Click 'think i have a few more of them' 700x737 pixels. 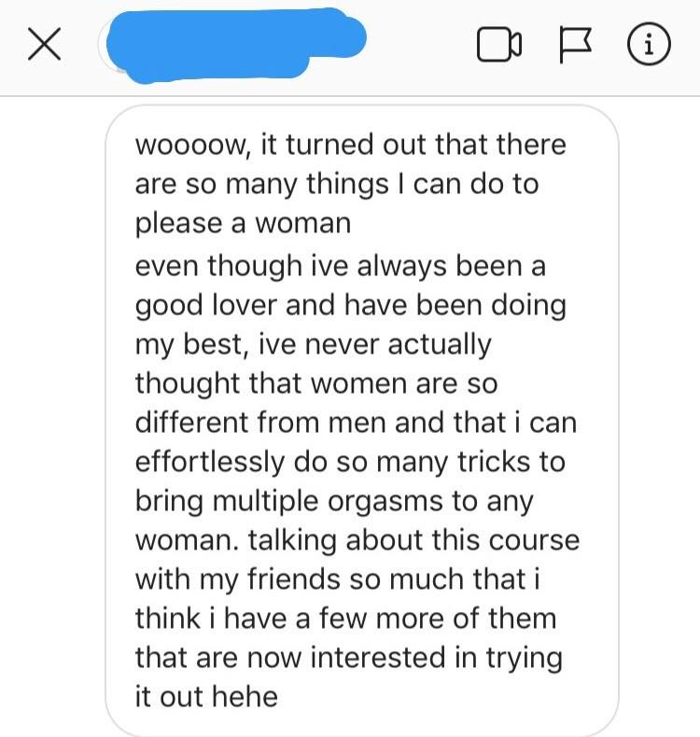[x=346, y=619]
